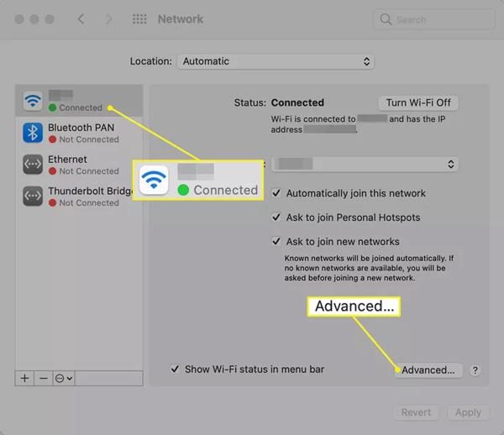Select the Bluetooth PAN icon
Image resolution: width=504 pixels, height=435 pixels.
click(33, 133)
